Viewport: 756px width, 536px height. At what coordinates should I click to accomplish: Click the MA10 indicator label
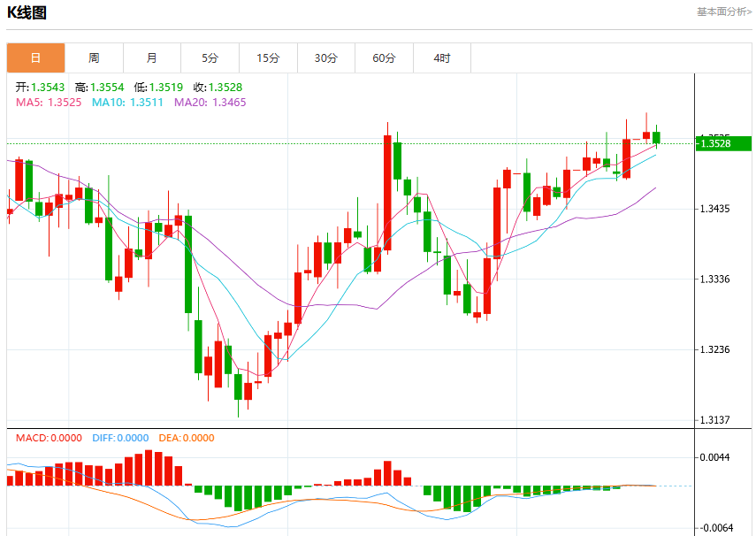(x=127, y=103)
